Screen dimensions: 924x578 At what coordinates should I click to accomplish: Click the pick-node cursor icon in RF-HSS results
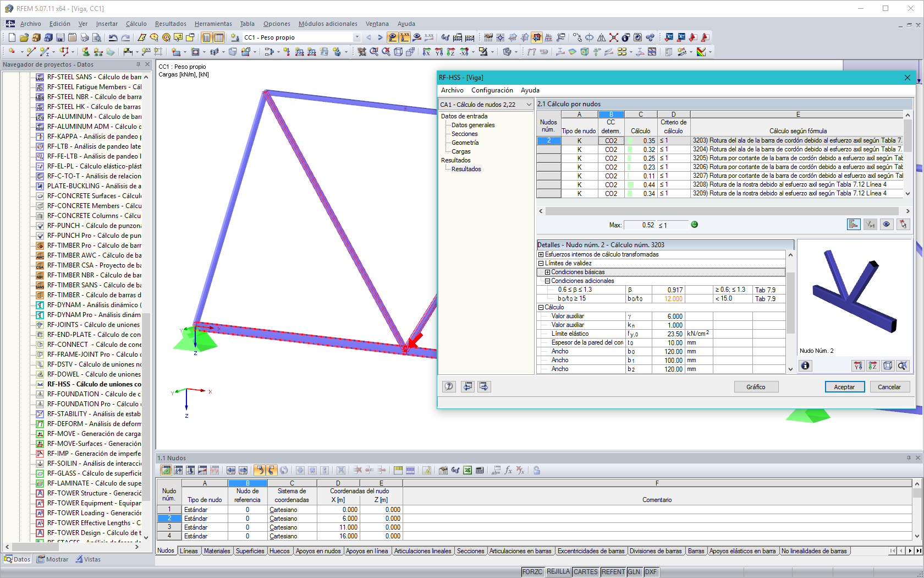(903, 224)
